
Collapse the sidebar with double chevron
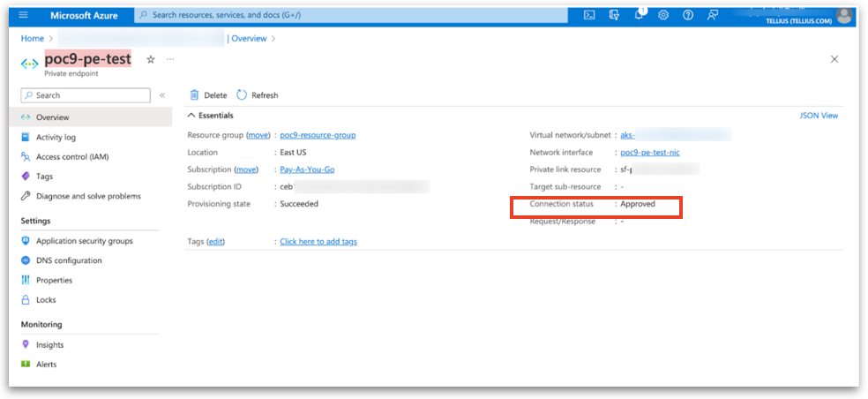point(162,95)
